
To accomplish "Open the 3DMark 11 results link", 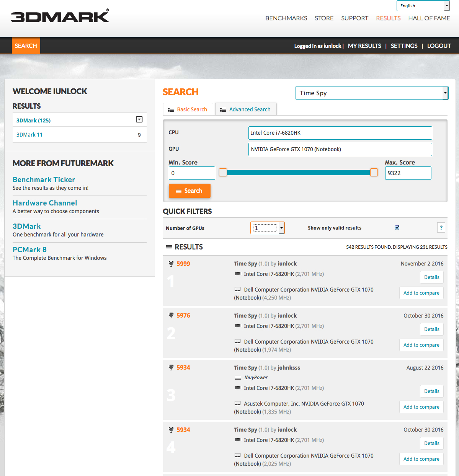I will [x=29, y=135].
